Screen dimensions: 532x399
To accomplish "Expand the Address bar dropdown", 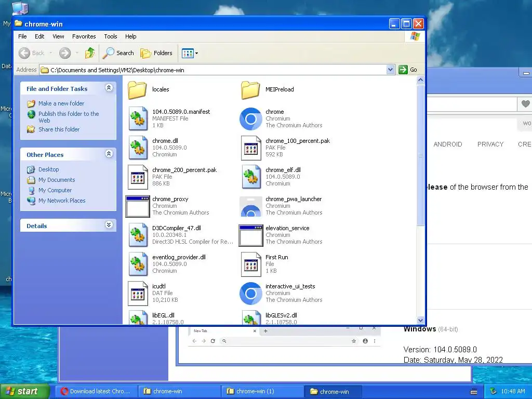I will [390, 70].
